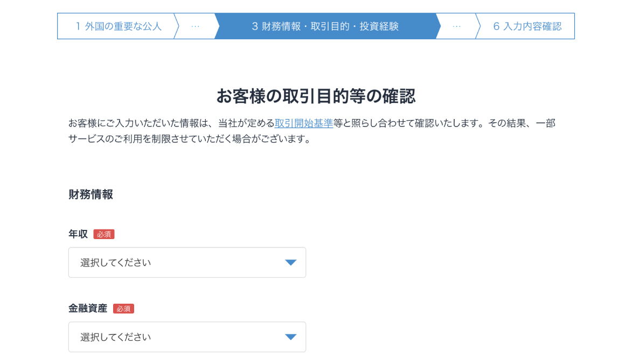The width and height of the screenshot is (641, 364).
Task: Click the 年収 field label
Action: (x=78, y=234)
